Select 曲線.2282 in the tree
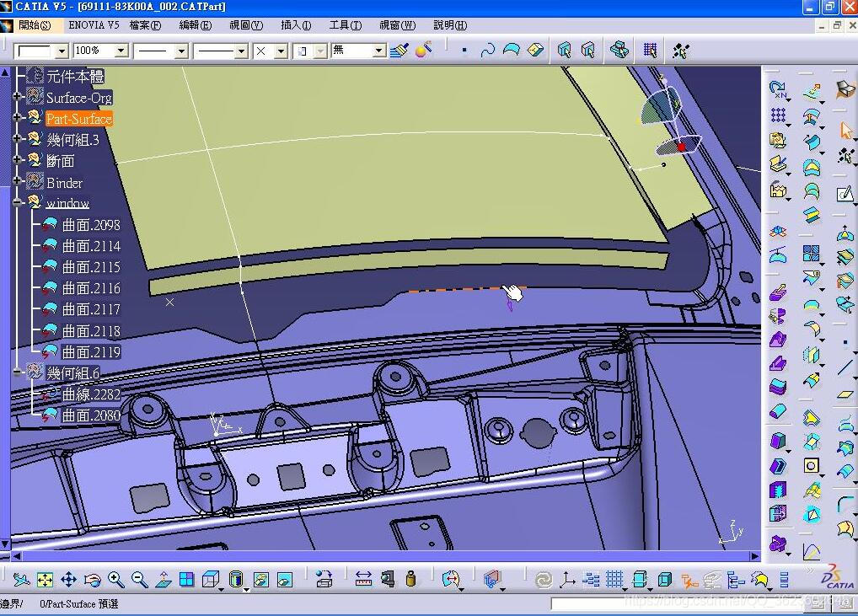The height and width of the screenshot is (616, 858). [x=91, y=394]
